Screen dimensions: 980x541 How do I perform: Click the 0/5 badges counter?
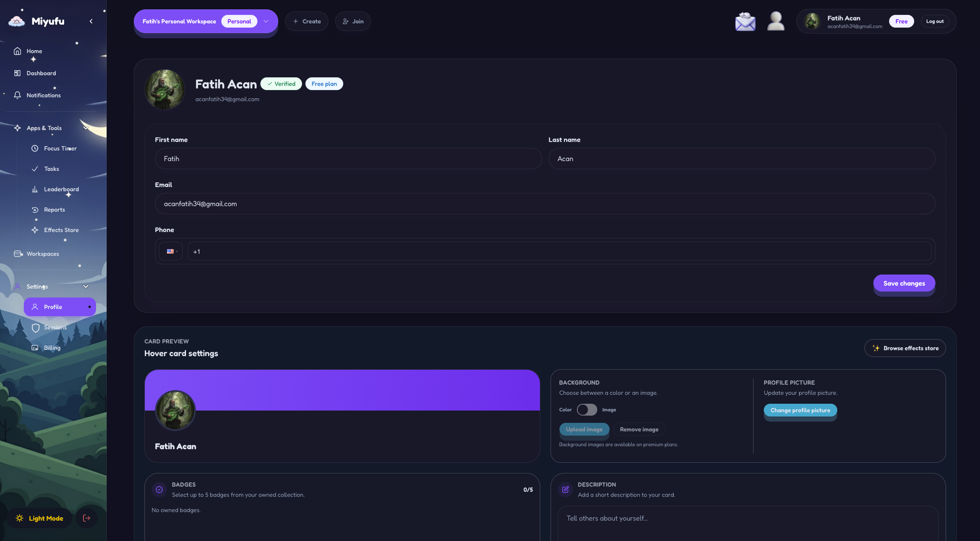pos(528,490)
